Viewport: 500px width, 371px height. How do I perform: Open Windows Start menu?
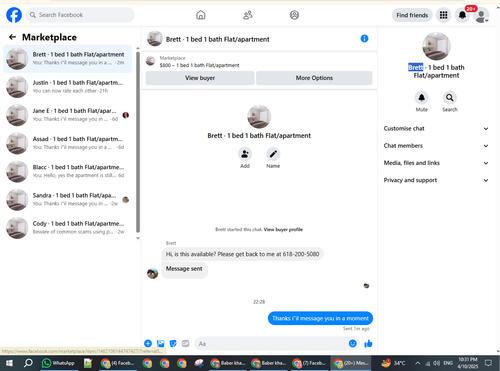point(9,363)
